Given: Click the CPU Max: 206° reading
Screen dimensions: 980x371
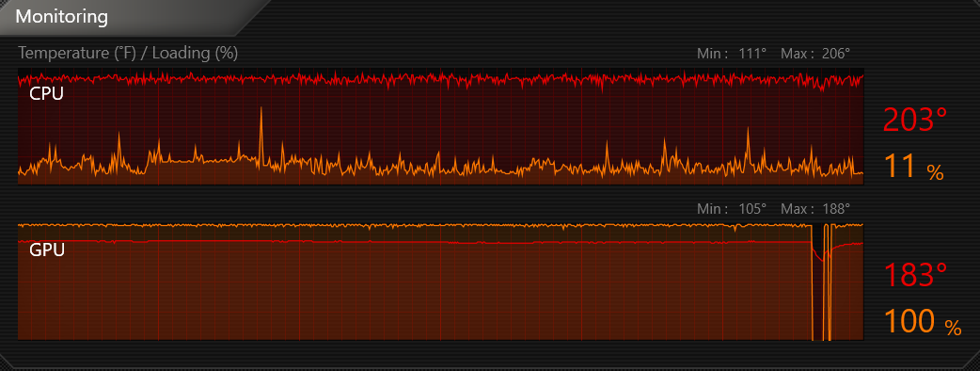Looking at the screenshot, I should click(815, 54).
